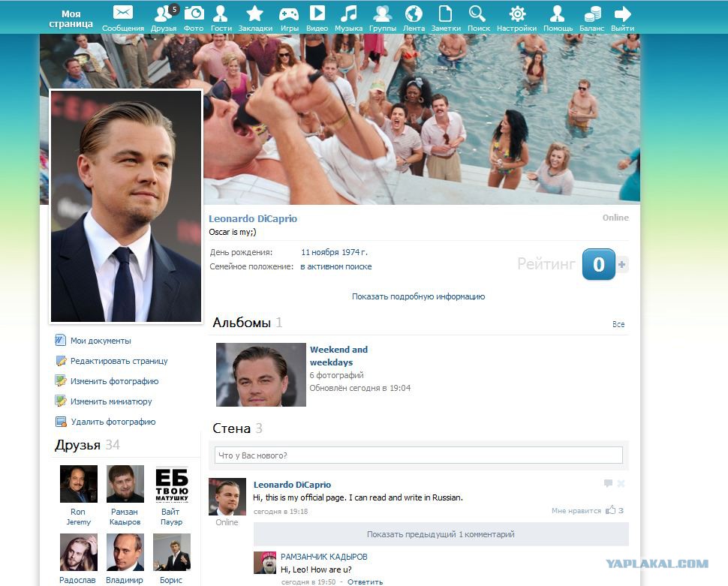Screen dimensions: 728x586
Task: Open friend Борис avatar
Action: (172, 552)
